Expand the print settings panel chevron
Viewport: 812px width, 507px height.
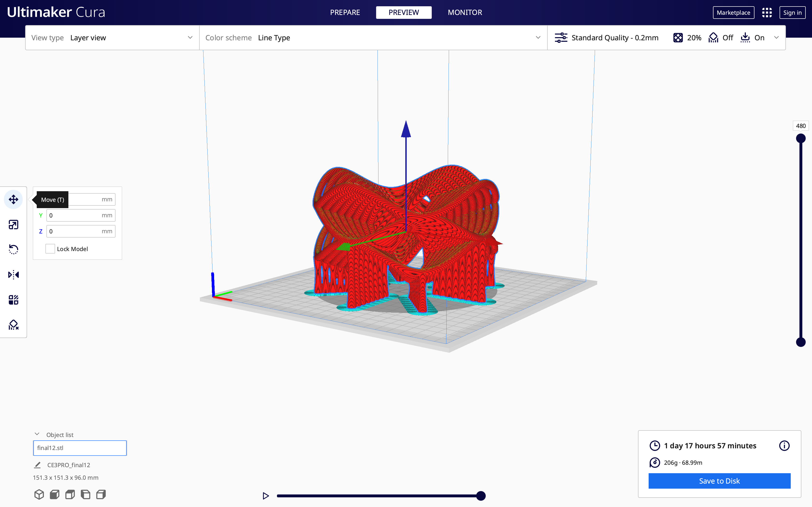pos(776,38)
